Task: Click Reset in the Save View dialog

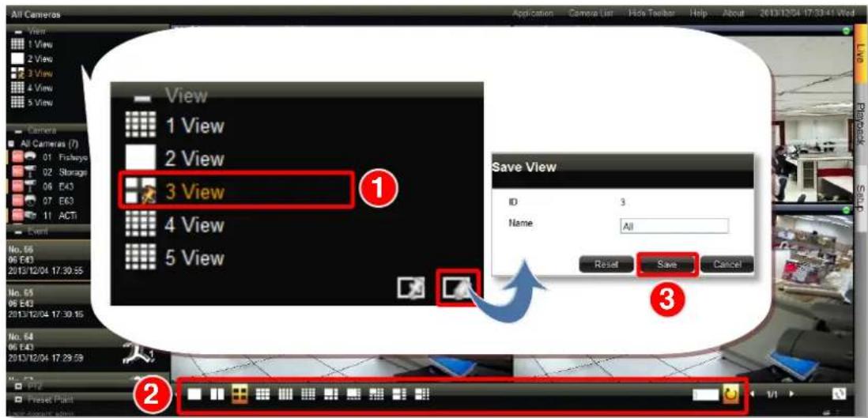Action: click(606, 265)
